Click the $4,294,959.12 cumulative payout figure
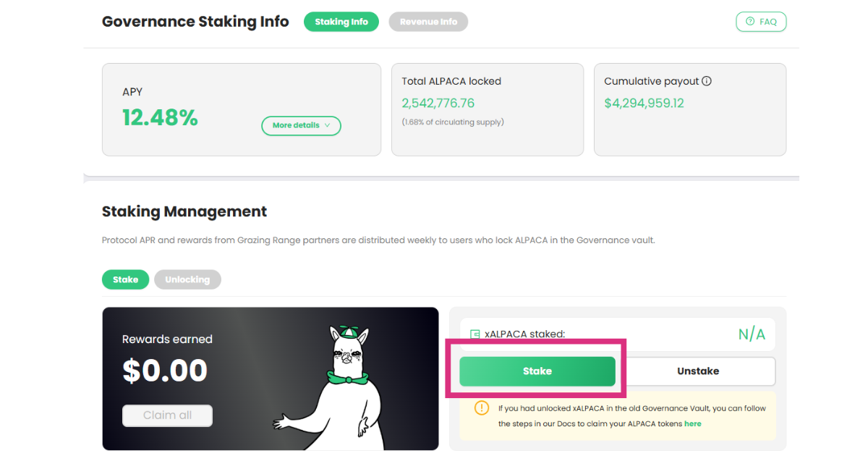 coord(644,103)
